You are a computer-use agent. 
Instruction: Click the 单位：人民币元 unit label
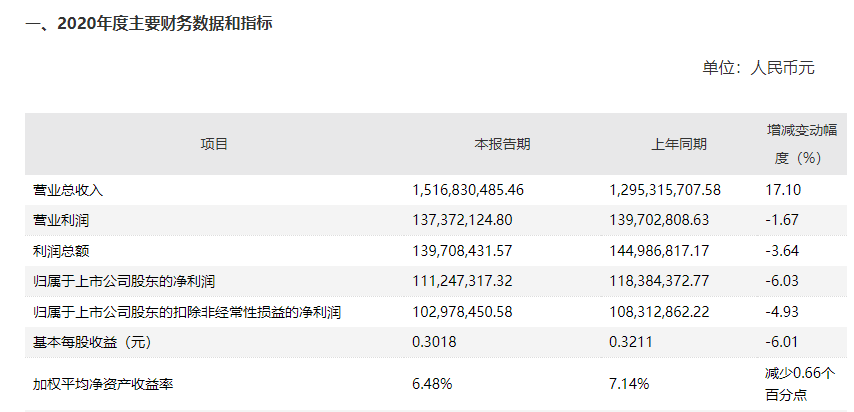759,68
